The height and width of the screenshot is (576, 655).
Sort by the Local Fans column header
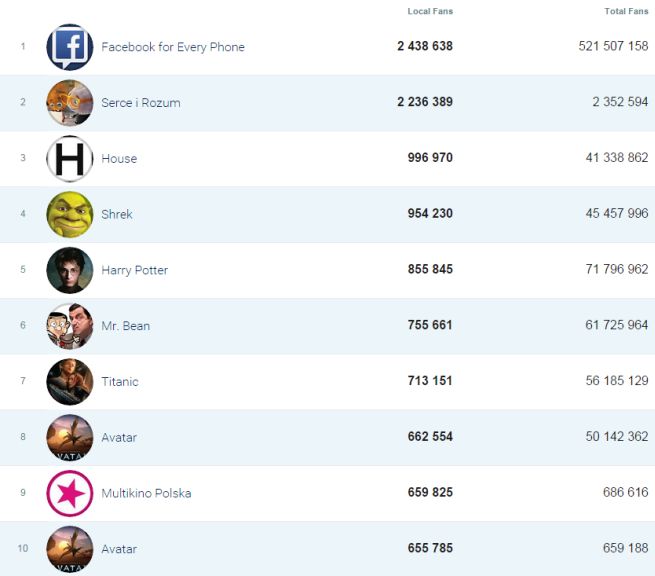coord(430,12)
